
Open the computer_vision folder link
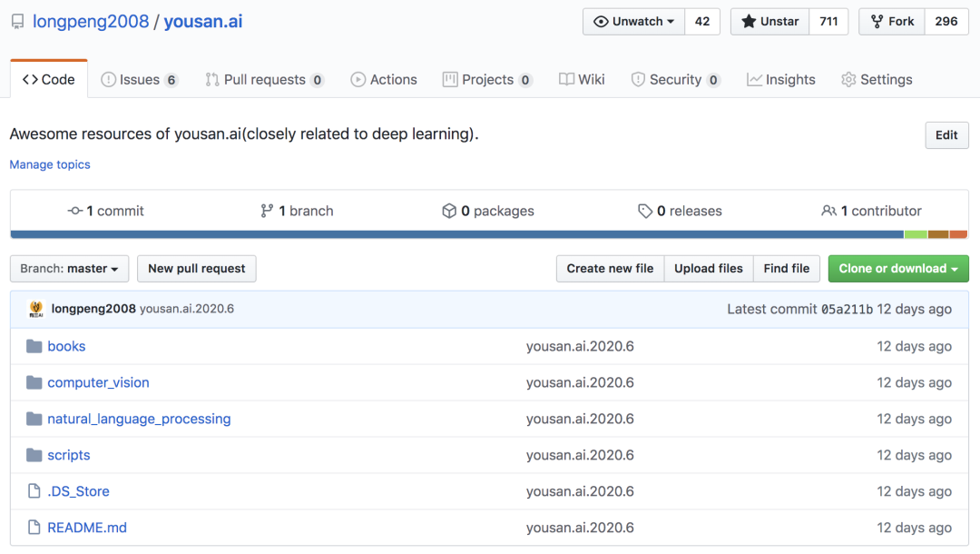coord(98,382)
